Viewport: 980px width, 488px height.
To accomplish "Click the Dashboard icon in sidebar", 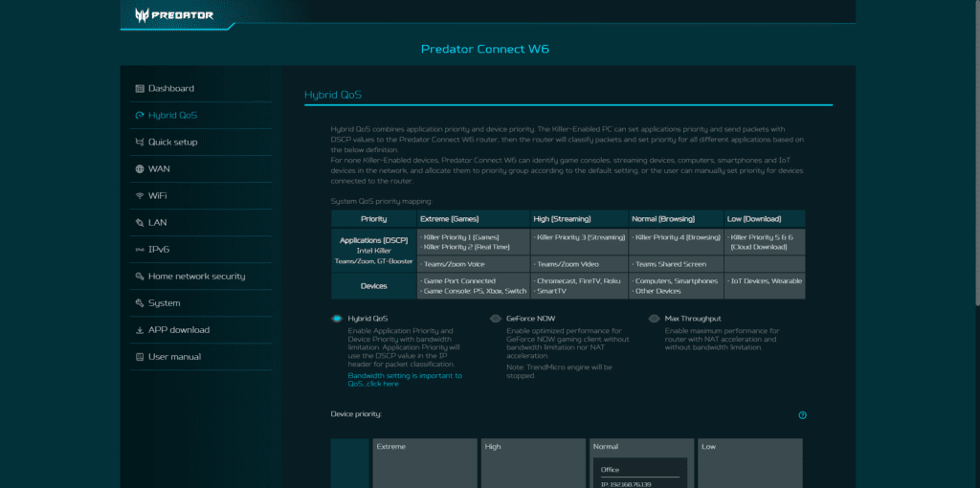I will 140,89.
